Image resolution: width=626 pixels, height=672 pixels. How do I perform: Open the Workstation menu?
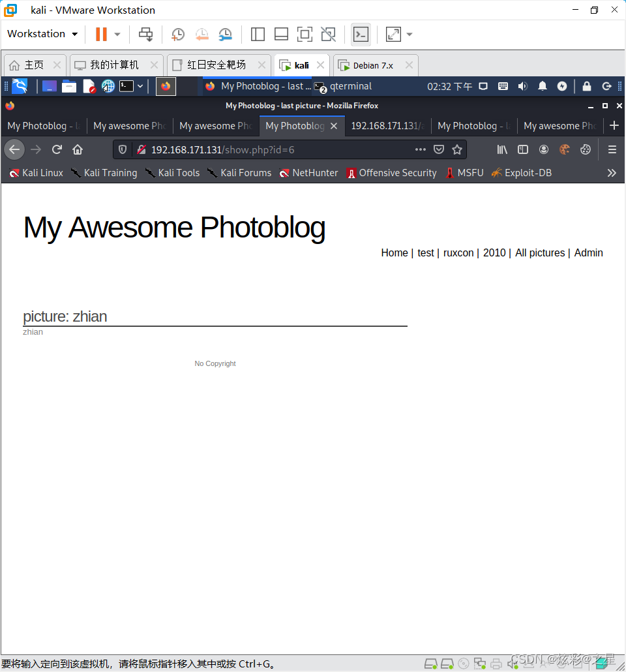pos(42,34)
